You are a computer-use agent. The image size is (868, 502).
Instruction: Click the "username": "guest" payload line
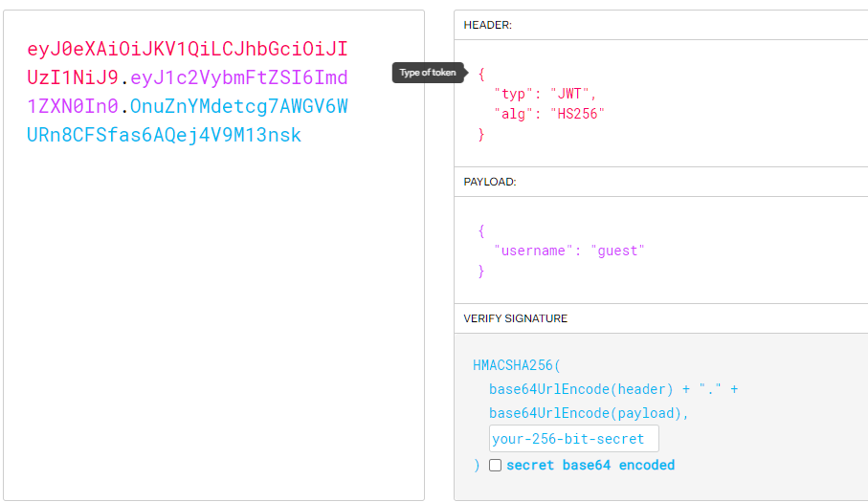[569, 251]
